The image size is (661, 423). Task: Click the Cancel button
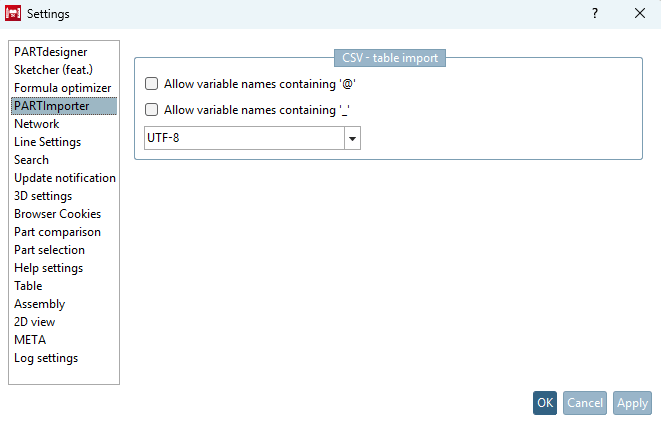584,403
